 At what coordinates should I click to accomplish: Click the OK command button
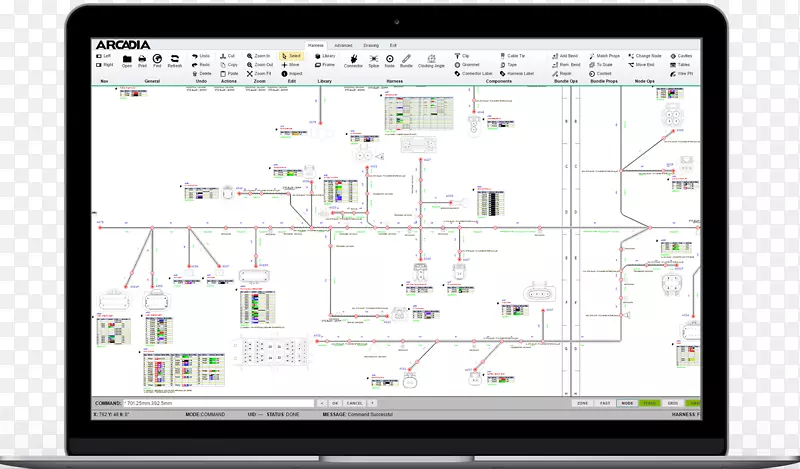point(335,403)
